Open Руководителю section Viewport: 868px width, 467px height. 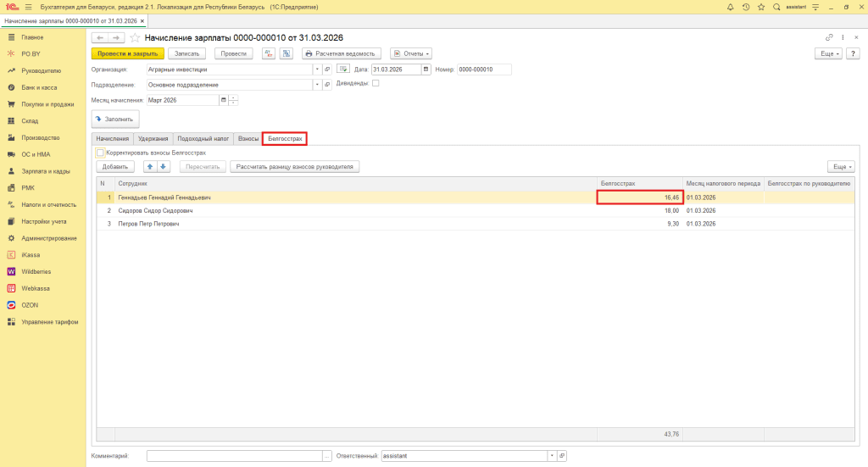(42, 71)
